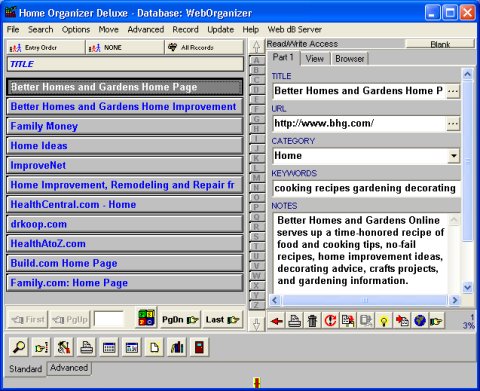Click the printer icon in bottom toolbar
Viewport: 480px width, 391px height.
[87, 347]
